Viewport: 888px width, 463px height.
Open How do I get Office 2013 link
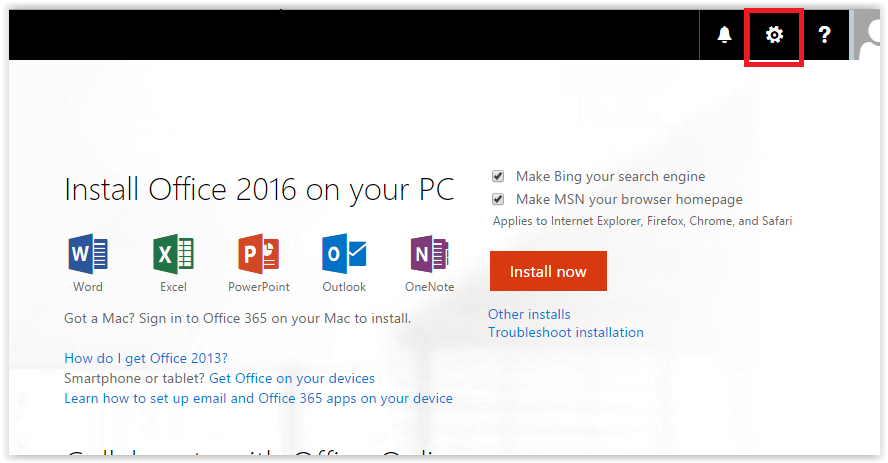pyautogui.click(x=146, y=358)
